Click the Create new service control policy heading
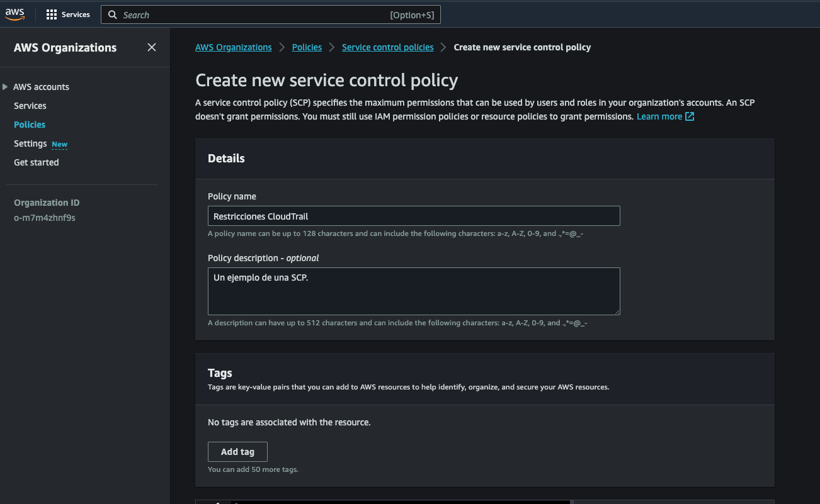The height and width of the screenshot is (504, 820). (326, 81)
